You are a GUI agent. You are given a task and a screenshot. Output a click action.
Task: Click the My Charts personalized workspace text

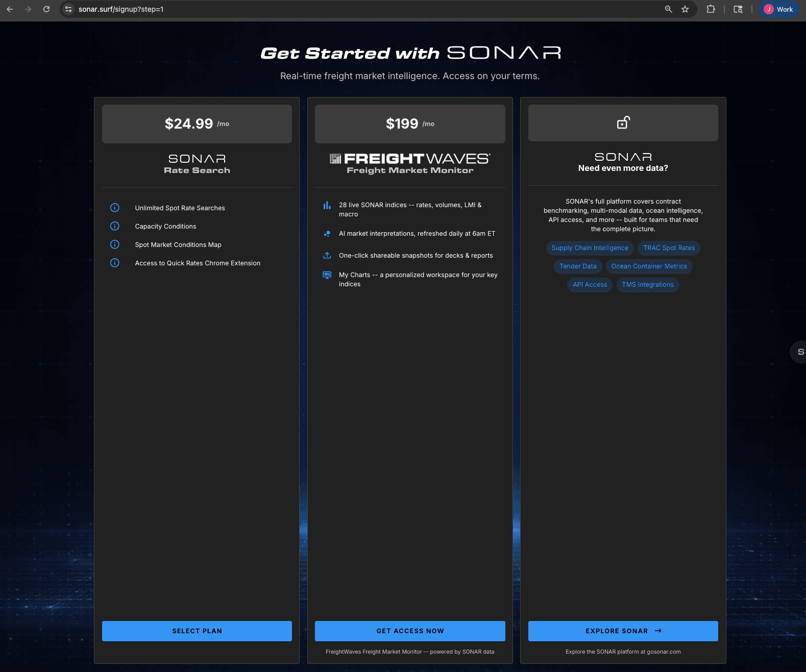[418, 280]
